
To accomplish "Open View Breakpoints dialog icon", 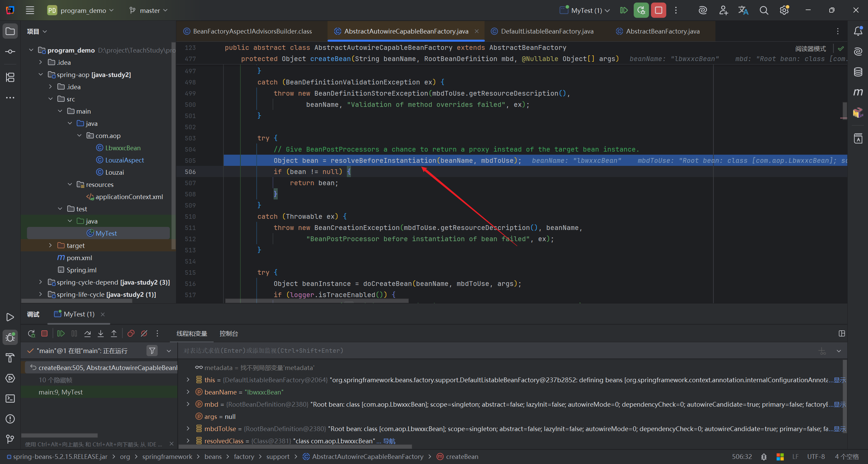I will [131, 333].
